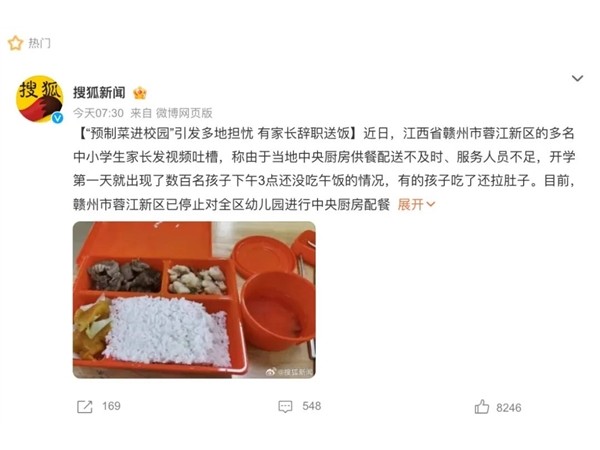Click the hot topic star icon
Image resolution: width=600 pixels, height=450 pixels.
(x=15, y=43)
